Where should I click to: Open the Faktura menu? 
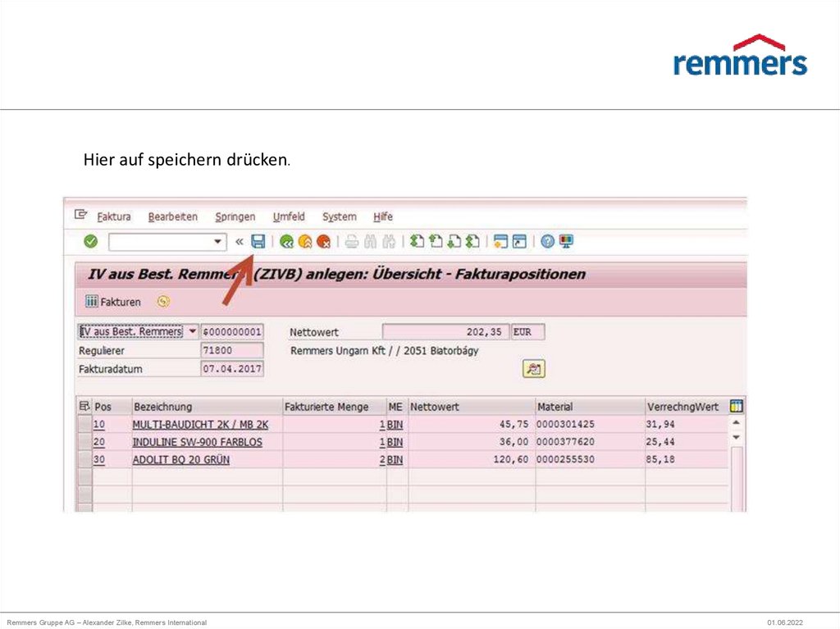113,217
